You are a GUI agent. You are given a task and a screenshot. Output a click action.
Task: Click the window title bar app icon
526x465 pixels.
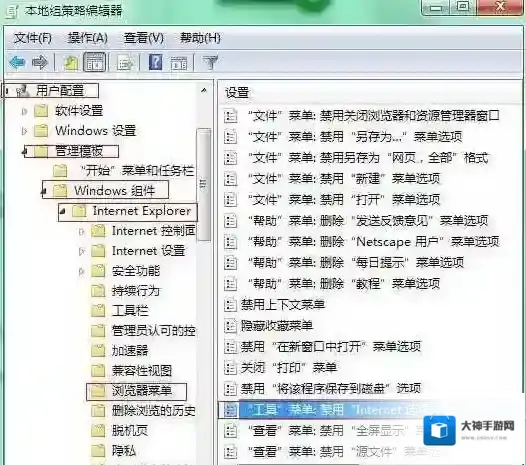12,11
